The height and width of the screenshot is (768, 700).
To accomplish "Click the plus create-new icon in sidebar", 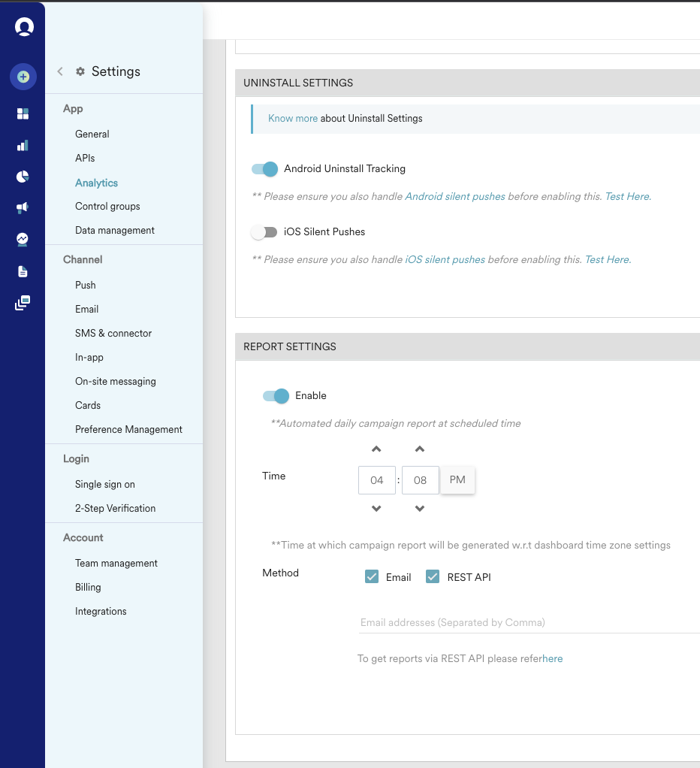I will 23,77.
